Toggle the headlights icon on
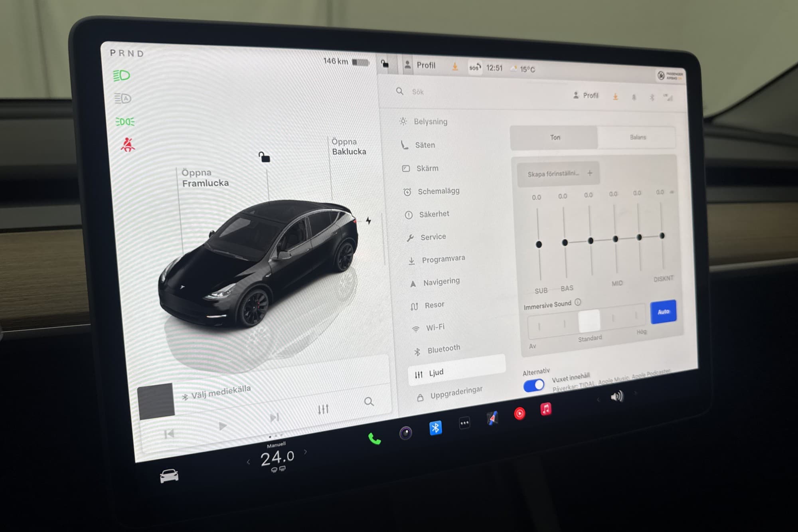Screen dimensions: 798x532 [x=122, y=75]
